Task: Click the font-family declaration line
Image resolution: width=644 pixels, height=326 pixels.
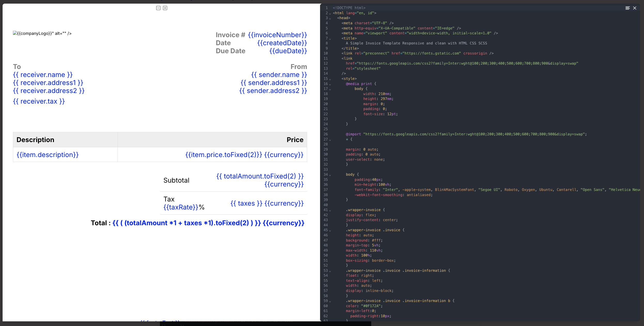Action: [497, 190]
